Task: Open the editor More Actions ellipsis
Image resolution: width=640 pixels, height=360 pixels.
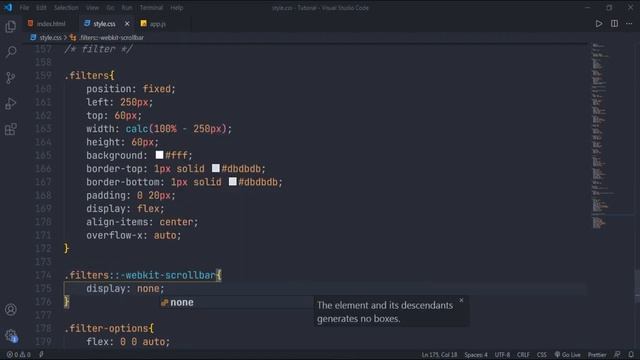Action: click(629, 24)
